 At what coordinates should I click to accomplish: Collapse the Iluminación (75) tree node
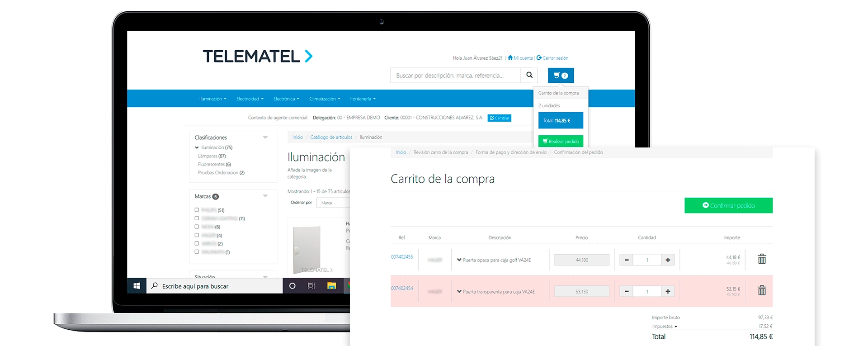pyautogui.click(x=197, y=147)
